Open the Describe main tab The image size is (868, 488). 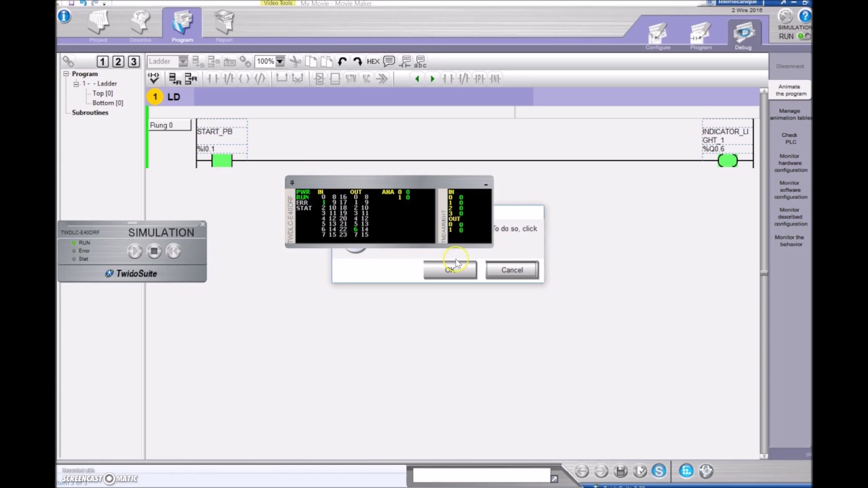coord(140,26)
